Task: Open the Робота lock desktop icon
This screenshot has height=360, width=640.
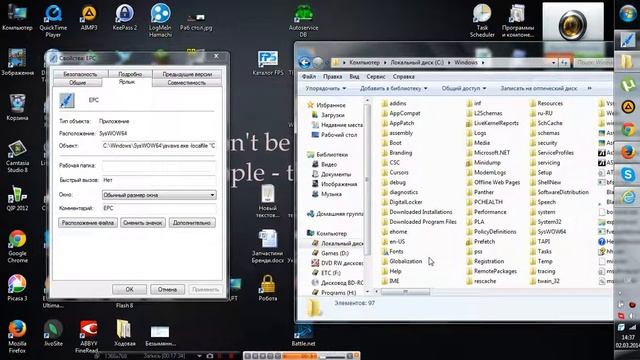Action: 268,288
